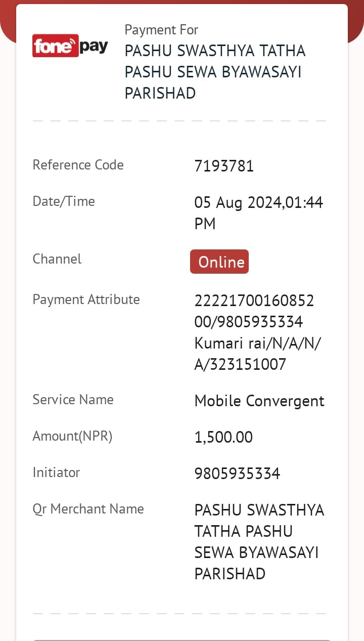364x641 pixels.
Task: Tap the Payment For heading text
Action: (161, 30)
